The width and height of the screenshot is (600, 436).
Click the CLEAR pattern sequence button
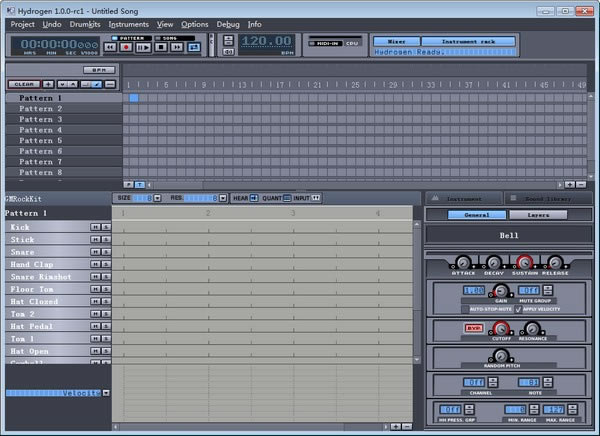[25, 84]
